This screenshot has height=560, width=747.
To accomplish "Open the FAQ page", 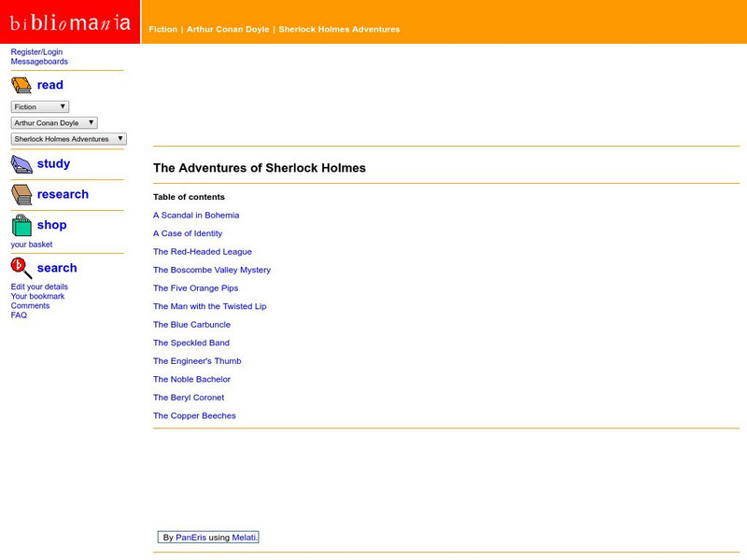I will [x=19, y=315].
